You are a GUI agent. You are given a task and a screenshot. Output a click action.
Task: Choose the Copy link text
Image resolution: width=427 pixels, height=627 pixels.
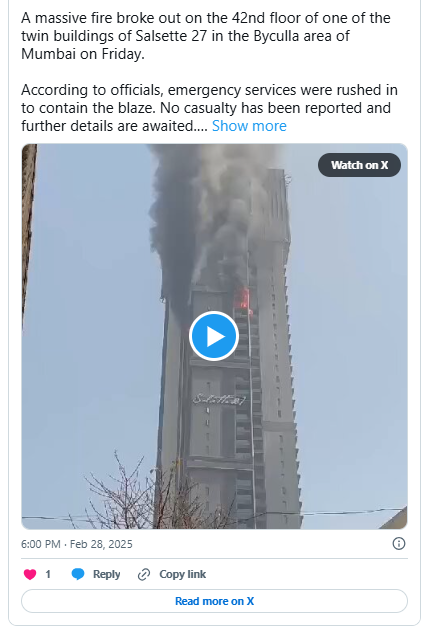click(182, 574)
